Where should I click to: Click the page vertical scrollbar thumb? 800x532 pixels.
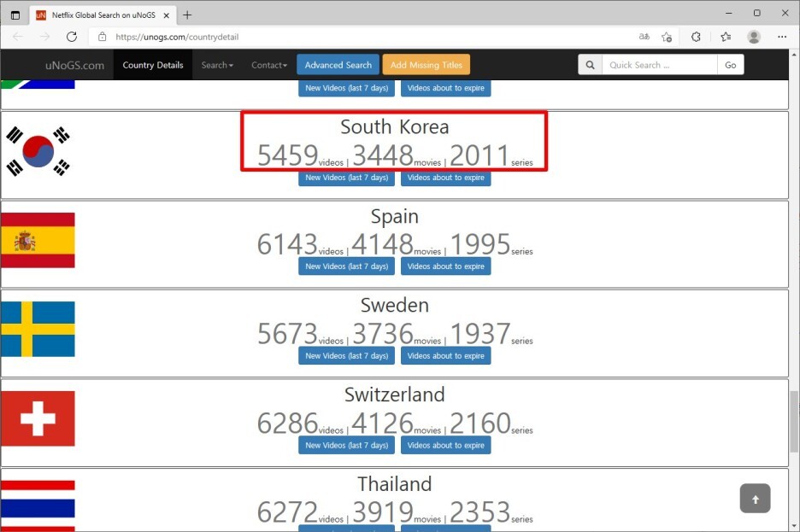point(794,422)
